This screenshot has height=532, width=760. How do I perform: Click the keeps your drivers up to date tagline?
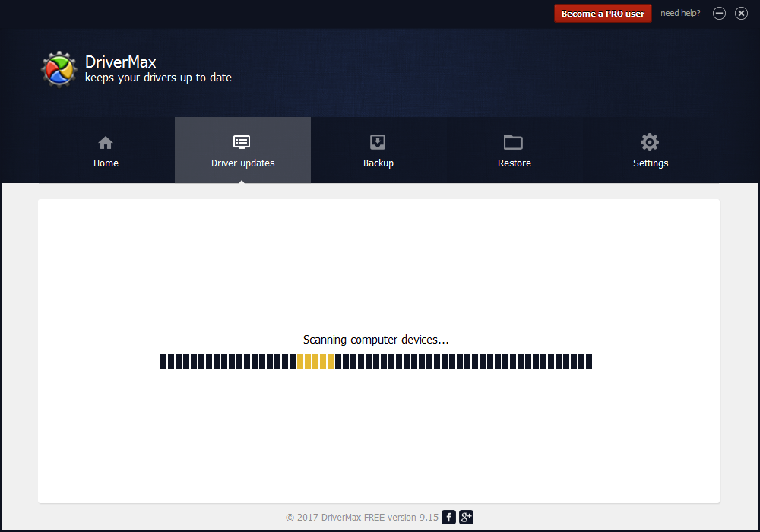159,78
